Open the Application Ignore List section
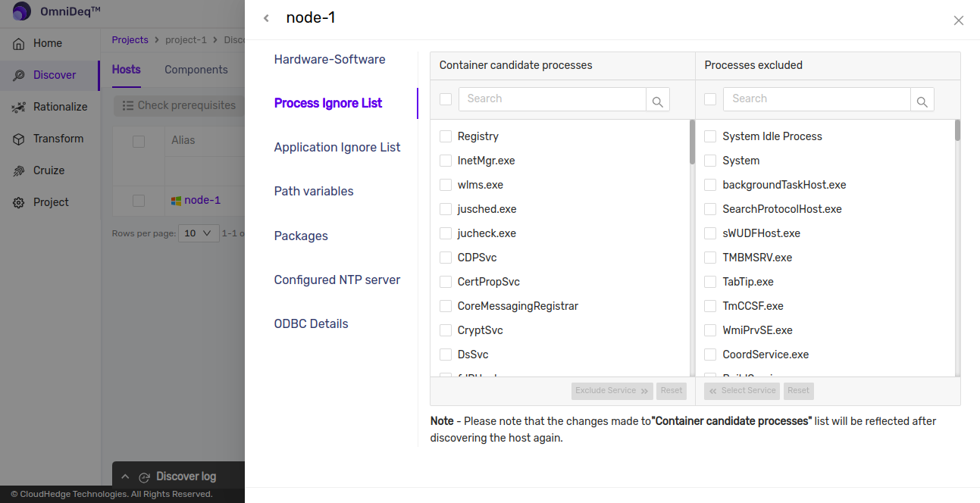 pos(337,147)
